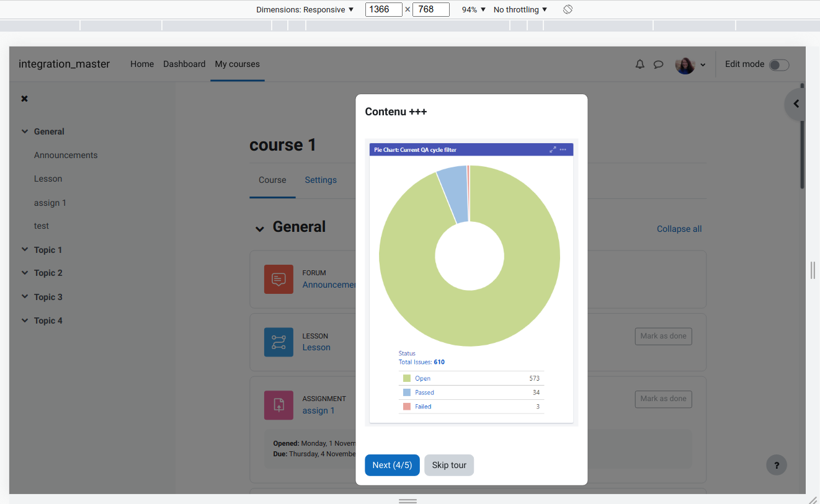Open the Dimensions Responsive dropdown
Screen dimensions: 820x504
pyautogui.click(x=305, y=9)
